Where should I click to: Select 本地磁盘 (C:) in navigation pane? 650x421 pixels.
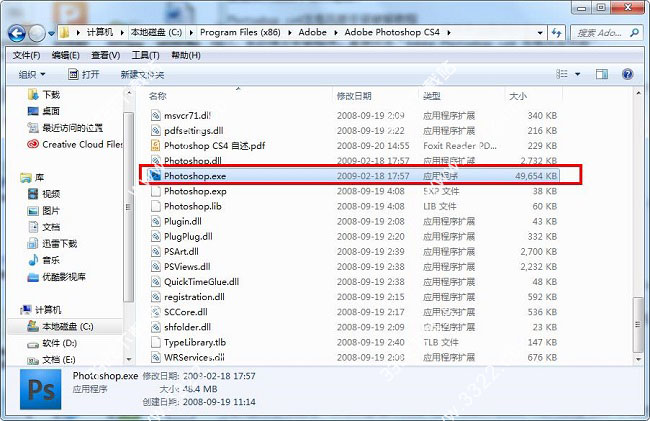click(61, 327)
